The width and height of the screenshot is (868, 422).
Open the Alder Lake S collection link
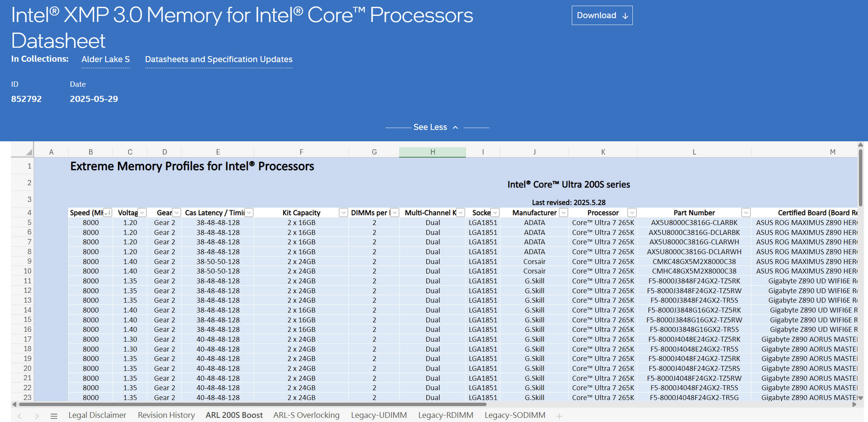click(106, 59)
